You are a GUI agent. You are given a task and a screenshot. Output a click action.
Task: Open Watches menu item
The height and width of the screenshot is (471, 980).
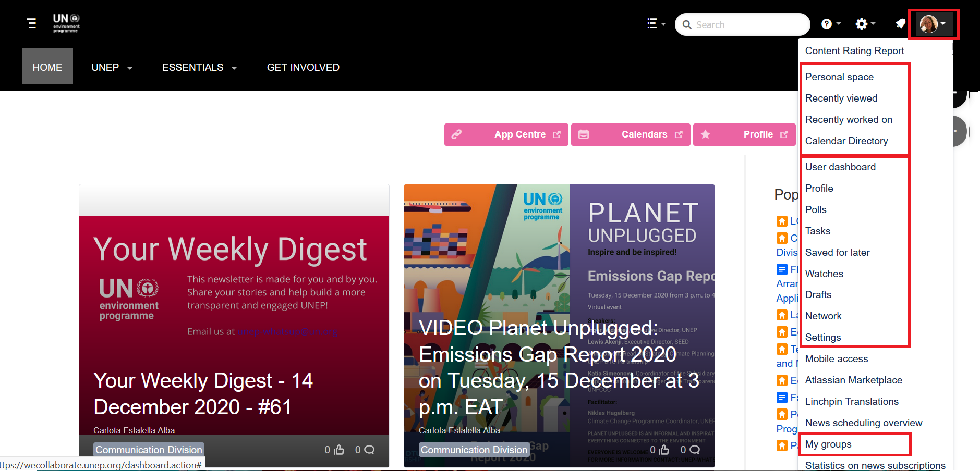(824, 274)
